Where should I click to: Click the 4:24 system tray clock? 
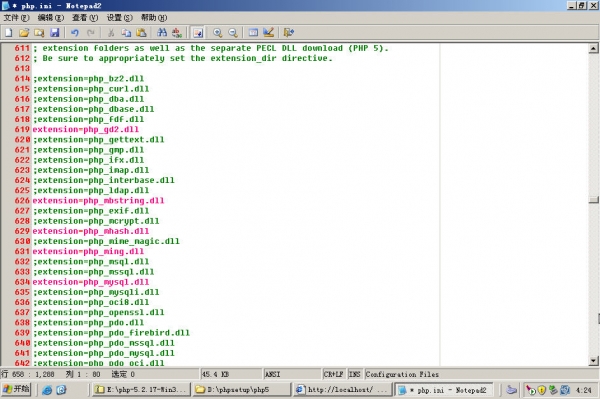(x=584, y=390)
